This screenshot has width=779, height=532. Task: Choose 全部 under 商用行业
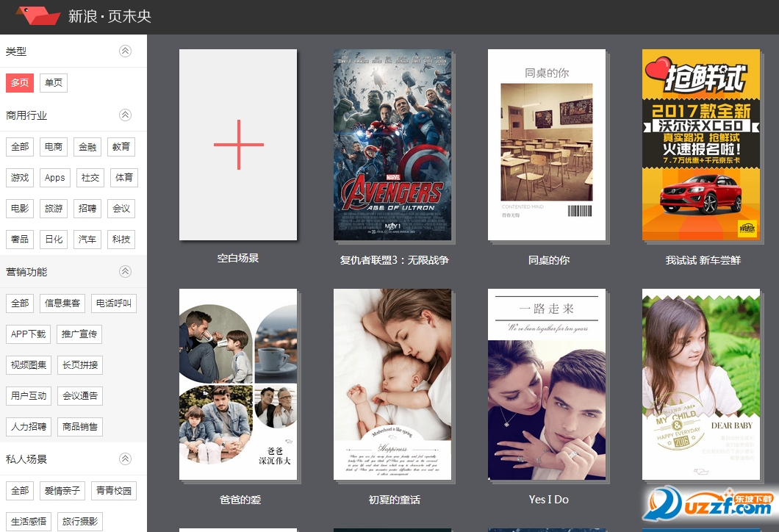coord(20,147)
